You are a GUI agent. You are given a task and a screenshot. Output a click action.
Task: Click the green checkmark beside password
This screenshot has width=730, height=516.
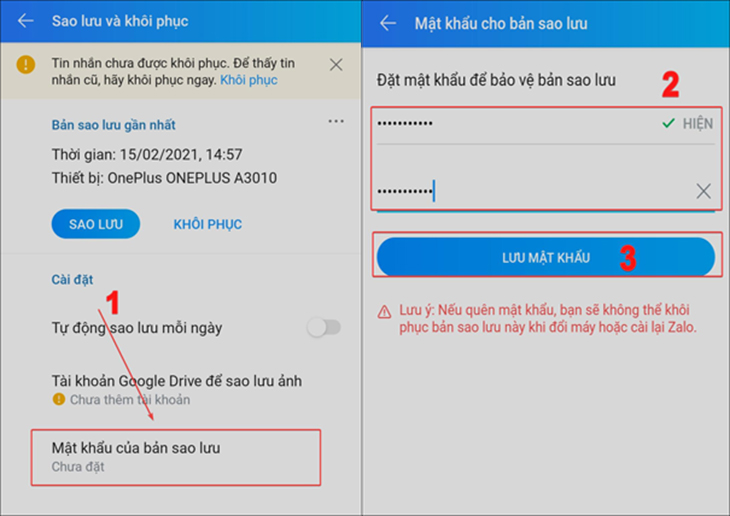pos(668,123)
